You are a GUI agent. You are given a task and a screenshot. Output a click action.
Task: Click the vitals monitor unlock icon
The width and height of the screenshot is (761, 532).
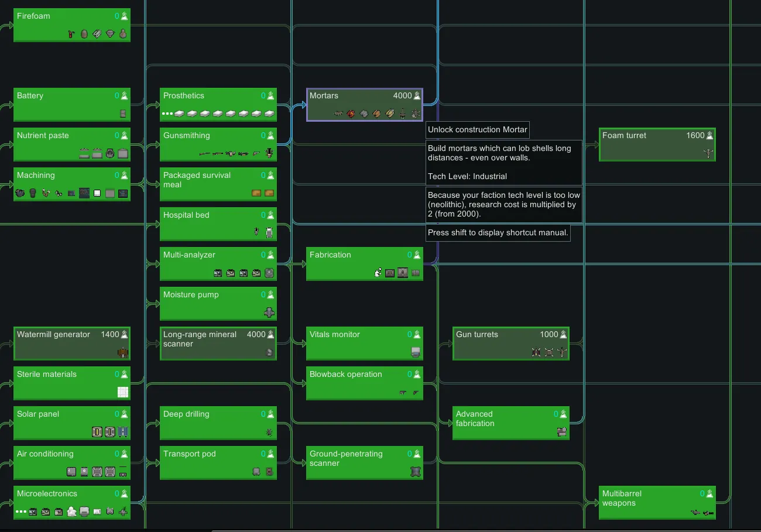coord(416,352)
